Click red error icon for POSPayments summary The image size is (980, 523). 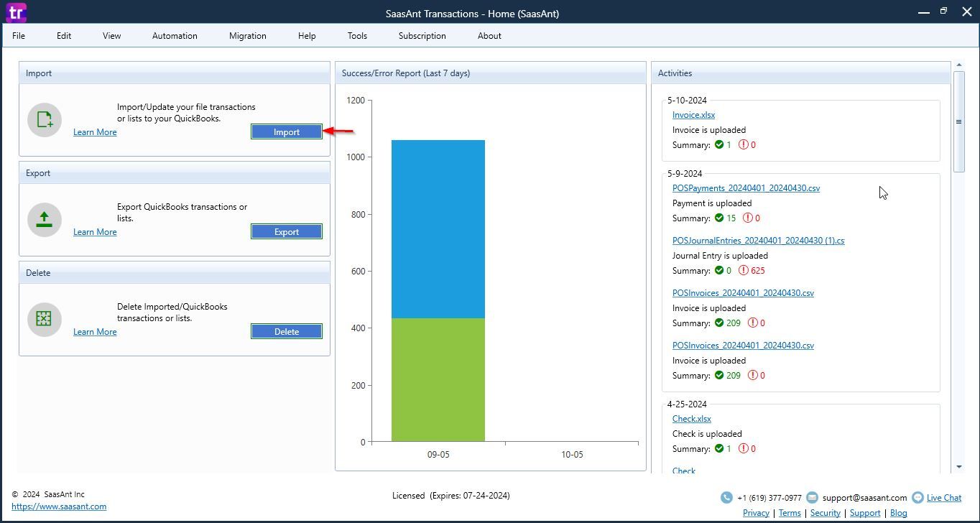coord(748,218)
